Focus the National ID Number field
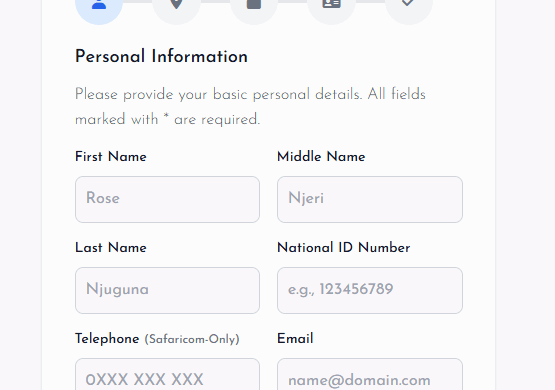The height and width of the screenshot is (390, 555). coord(370,291)
